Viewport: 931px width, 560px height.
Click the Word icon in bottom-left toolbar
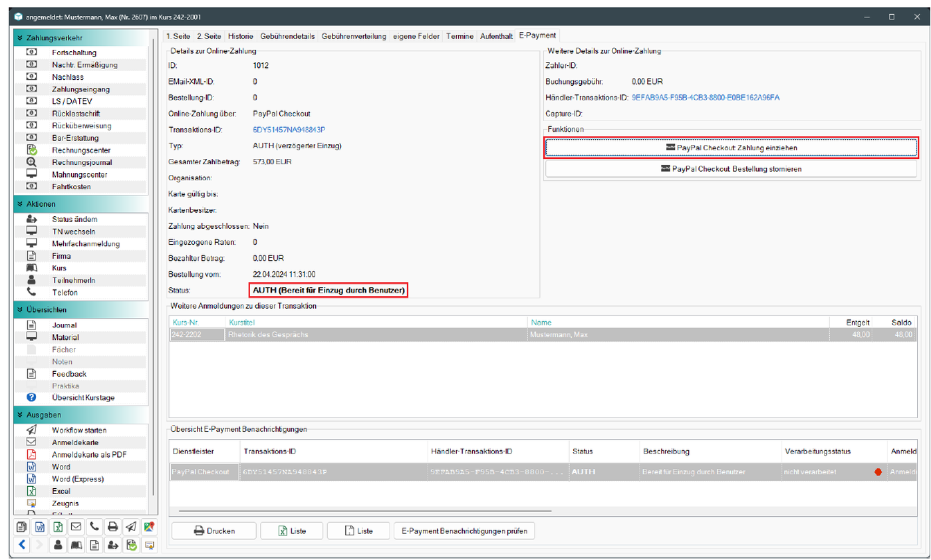[40, 527]
